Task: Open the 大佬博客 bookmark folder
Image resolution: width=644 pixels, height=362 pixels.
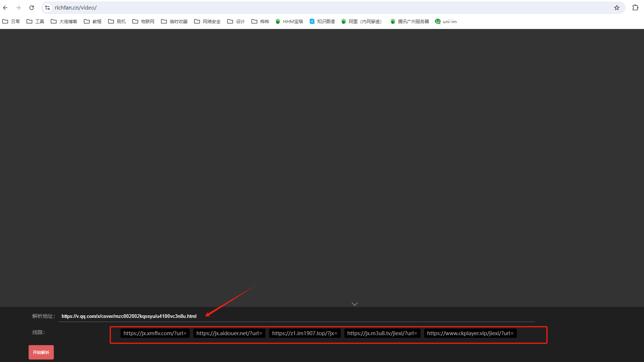Action: [64, 22]
